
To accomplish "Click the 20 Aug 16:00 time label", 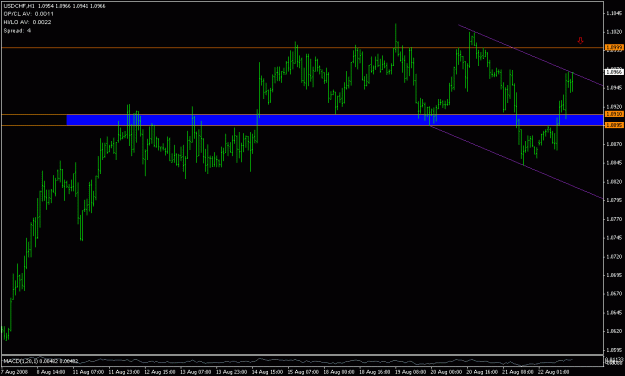I will click(x=482, y=372).
